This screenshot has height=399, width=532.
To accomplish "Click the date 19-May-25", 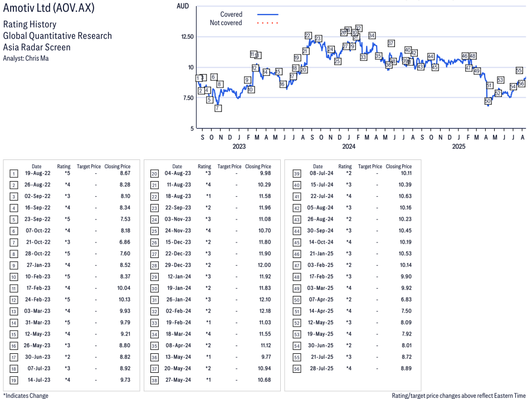I will pyautogui.click(x=320, y=334).
